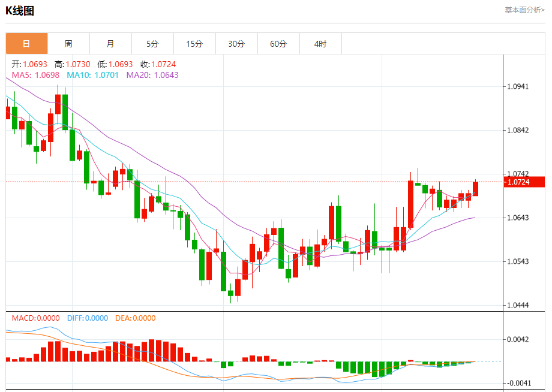Click the MA20 1.0643 indicator label
552x392 pixels.
click(152, 76)
